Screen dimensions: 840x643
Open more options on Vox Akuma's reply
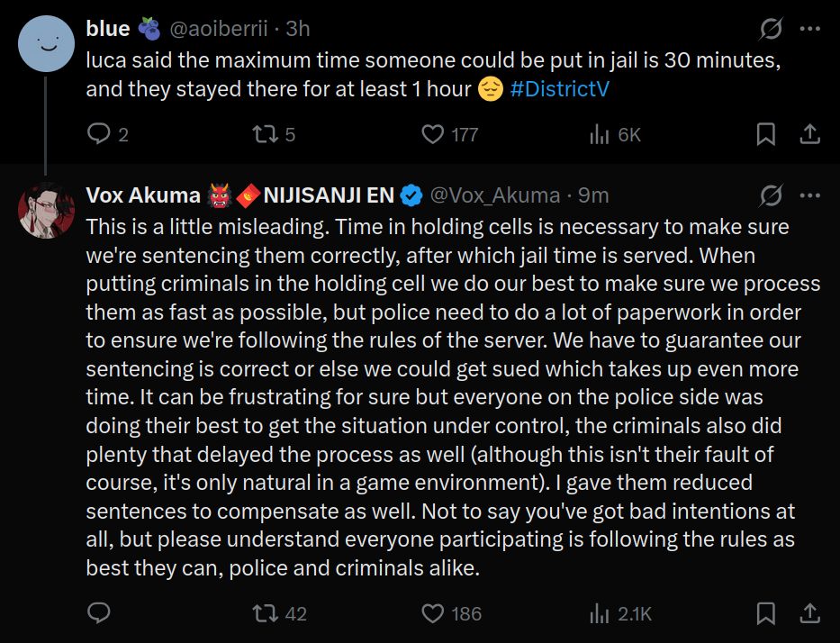[x=810, y=195]
